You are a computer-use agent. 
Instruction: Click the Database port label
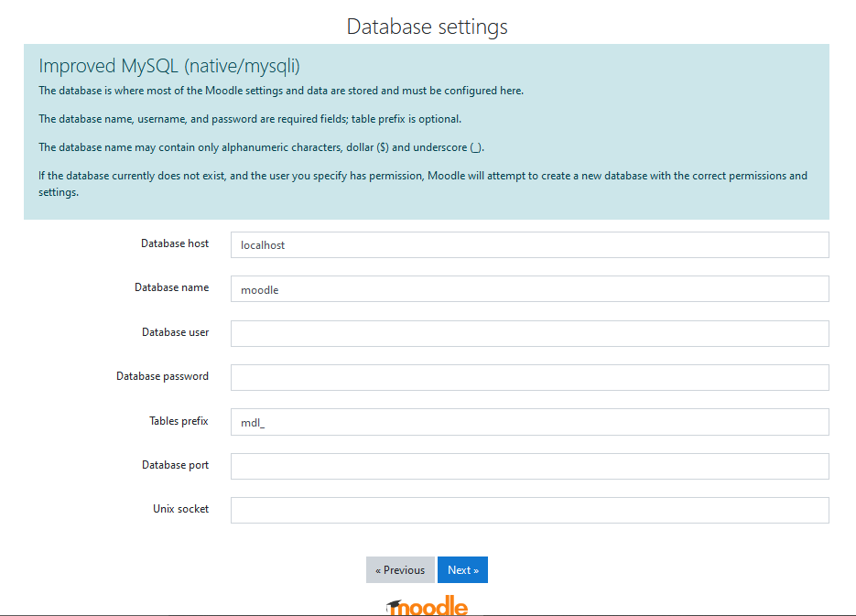point(175,465)
